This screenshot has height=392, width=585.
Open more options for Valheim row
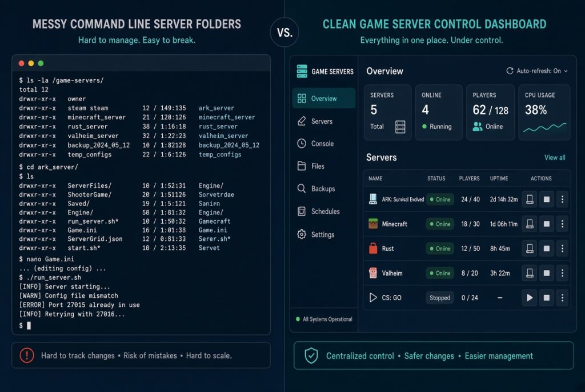click(562, 273)
